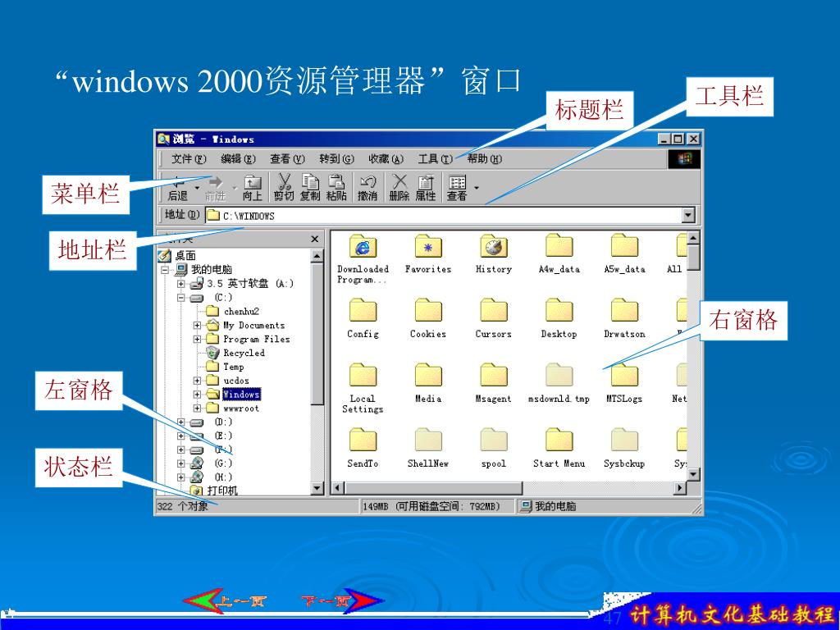Screen dimensions: 840x630
Task: Select the Start Menu folder
Action: point(559,448)
